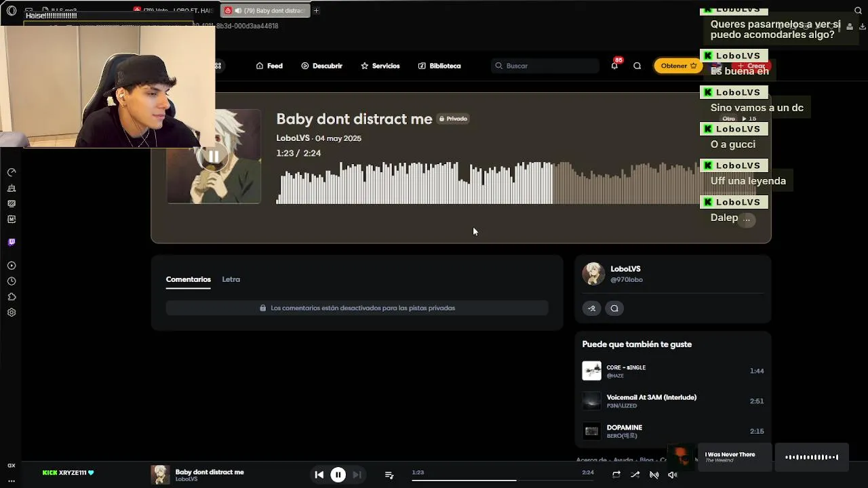Open the DOPAMINE suggested track
The width and height of the screenshot is (868, 488).
625,428
